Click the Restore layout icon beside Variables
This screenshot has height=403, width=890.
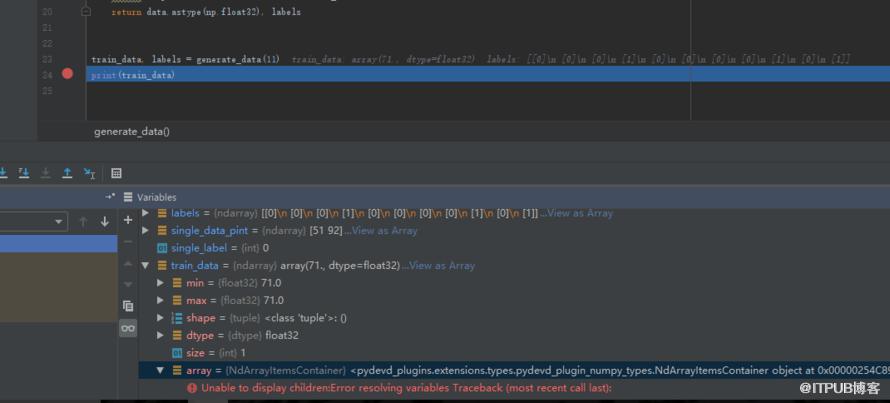[x=110, y=197]
